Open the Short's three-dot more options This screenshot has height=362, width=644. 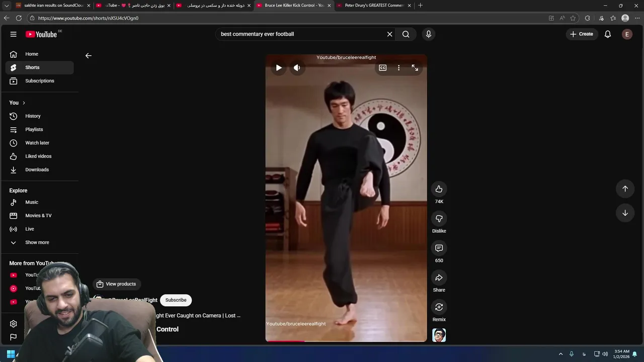pyautogui.click(x=399, y=68)
